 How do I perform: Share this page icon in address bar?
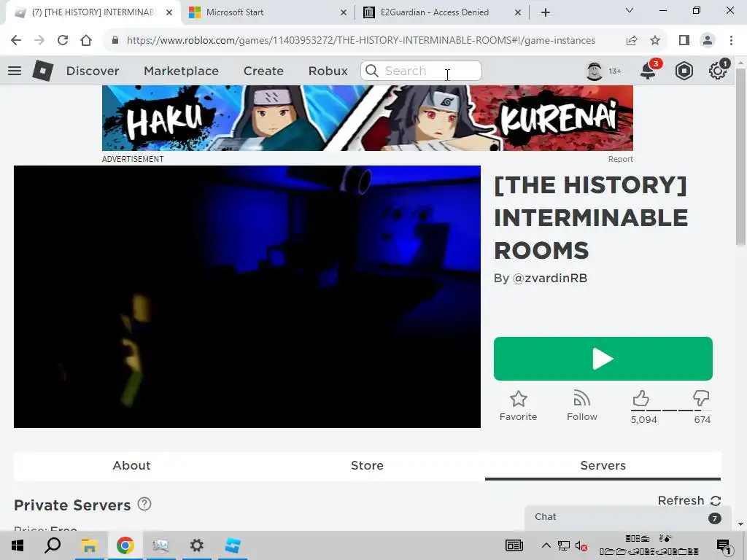point(632,41)
